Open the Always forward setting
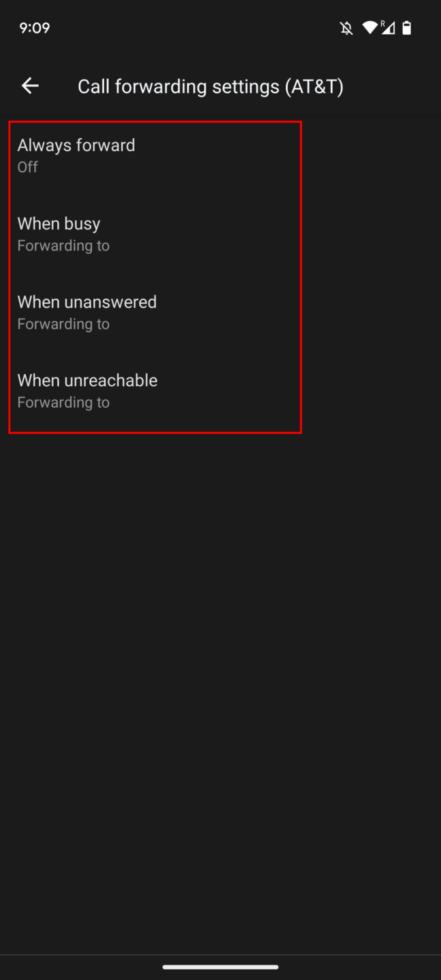441x980 pixels. point(76,145)
